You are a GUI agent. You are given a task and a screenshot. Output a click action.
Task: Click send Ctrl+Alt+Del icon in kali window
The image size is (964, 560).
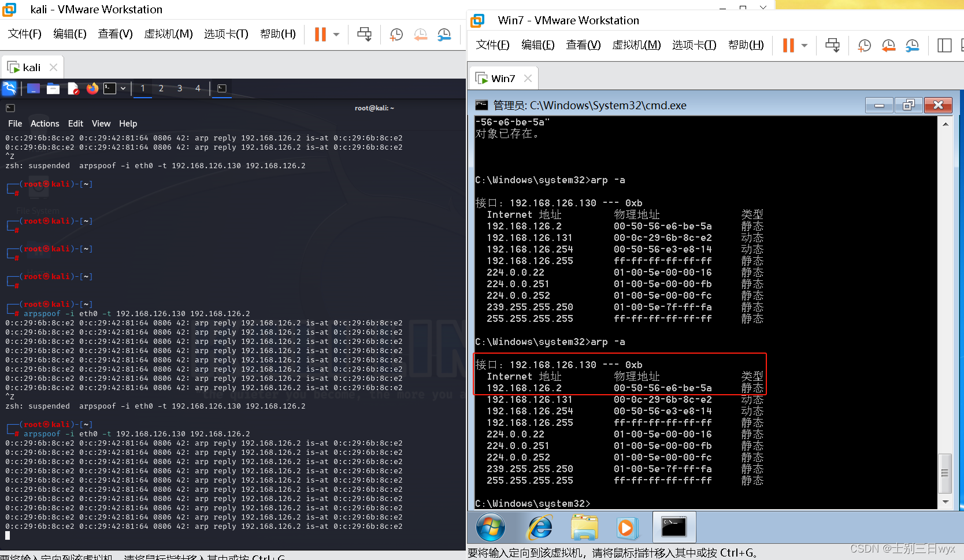(365, 35)
